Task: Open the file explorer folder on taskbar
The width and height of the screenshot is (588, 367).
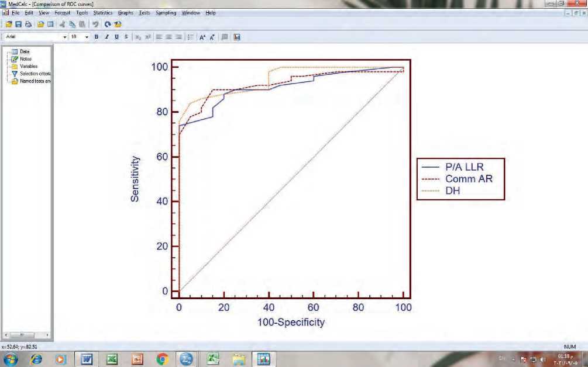Action: click(239, 359)
